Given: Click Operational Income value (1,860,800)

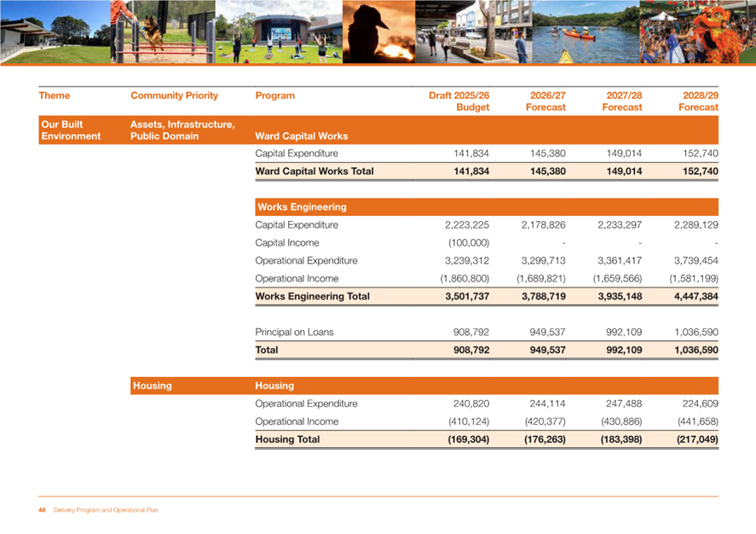Looking at the screenshot, I should click(x=465, y=278).
